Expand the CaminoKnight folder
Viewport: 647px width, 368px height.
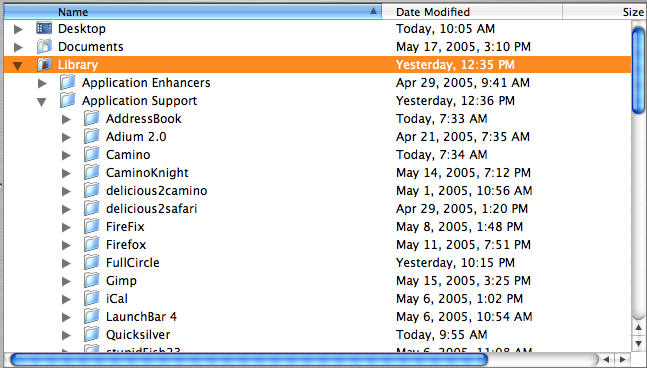66,173
